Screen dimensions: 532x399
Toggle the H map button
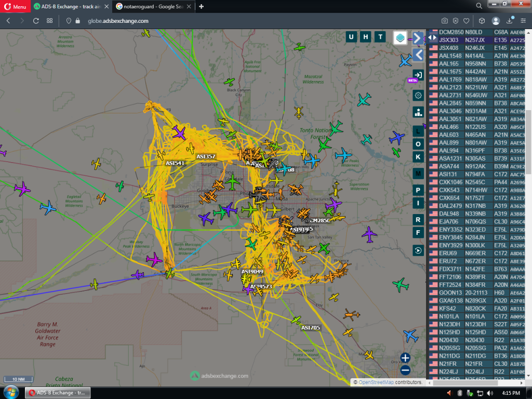tap(366, 37)
